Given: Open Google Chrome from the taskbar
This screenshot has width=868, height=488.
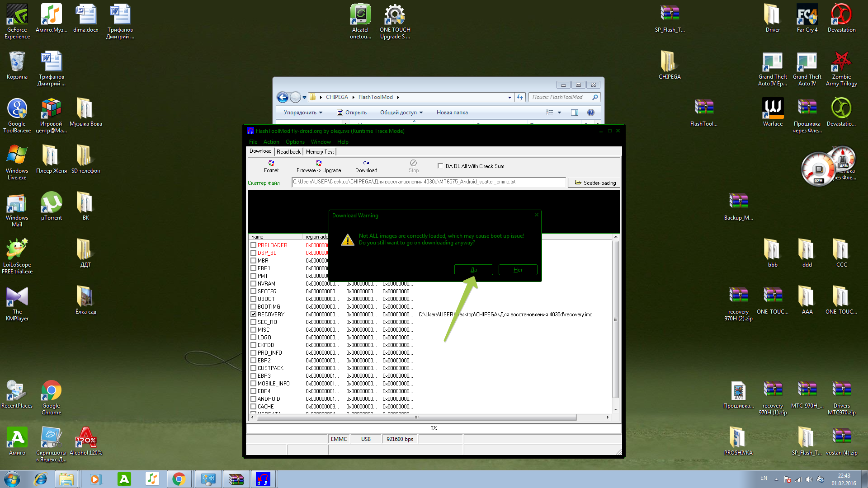Looking at the screenshot, I should [x=179, y=479].
